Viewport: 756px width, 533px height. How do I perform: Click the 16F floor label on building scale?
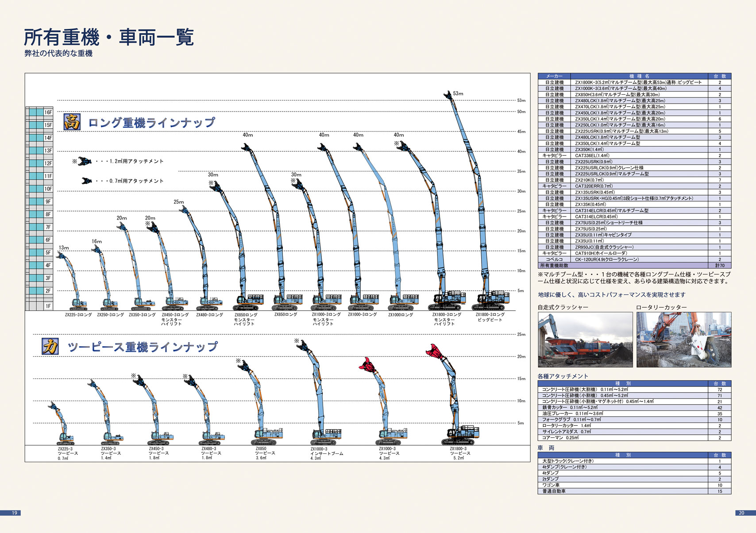[x=48, y=112]
